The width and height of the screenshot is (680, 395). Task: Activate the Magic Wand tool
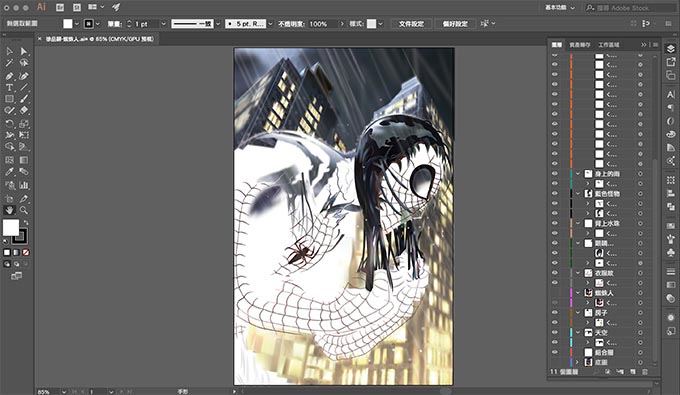[x=9, y=63]
